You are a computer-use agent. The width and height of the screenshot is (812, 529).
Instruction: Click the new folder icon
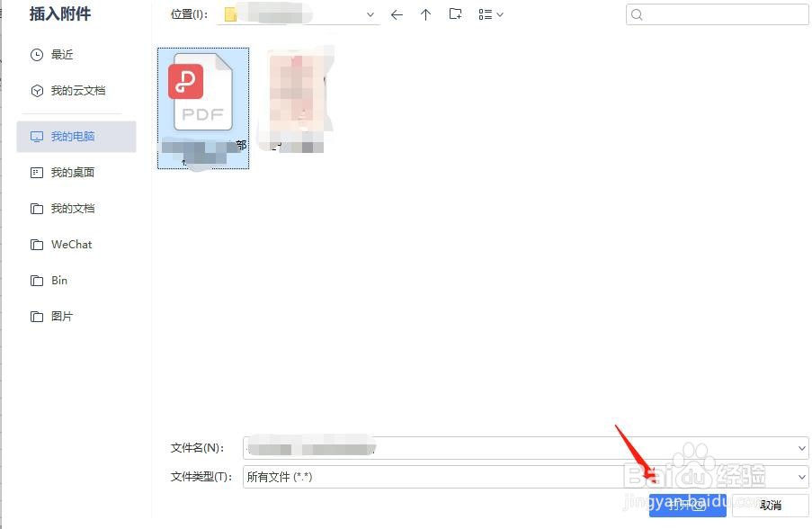point(455,13)
